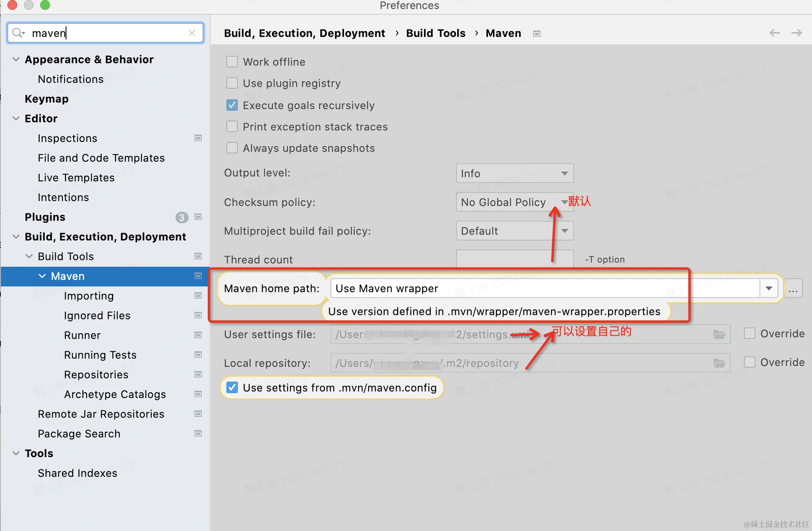812x531 pixels.
Task: Browse for User settings file folder icon
Action: [719, 334]
